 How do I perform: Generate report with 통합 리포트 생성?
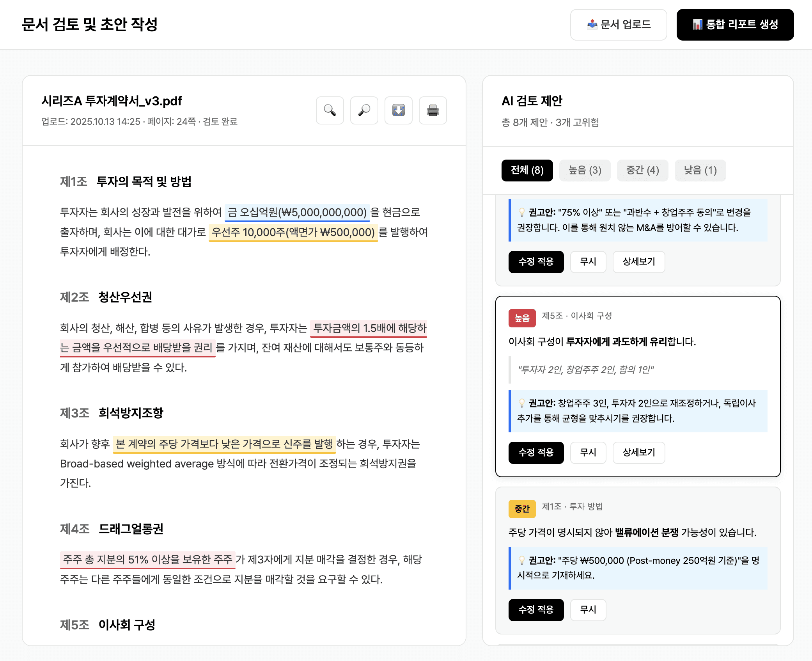click(735, 25)
